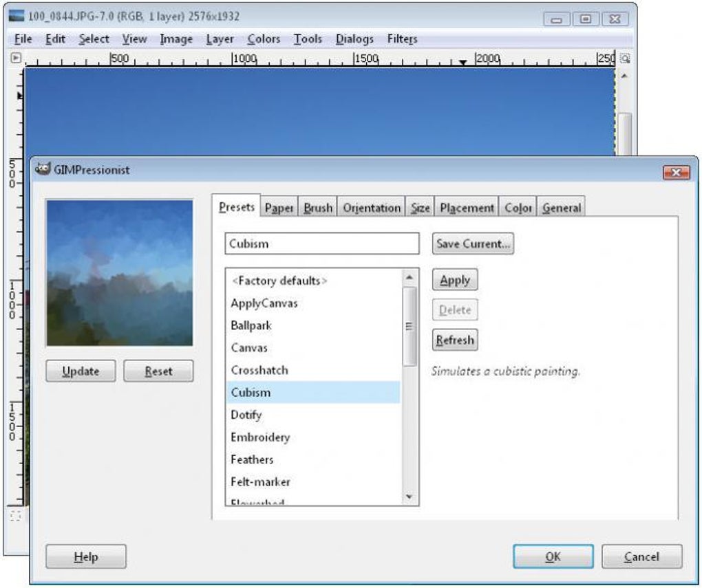Click the presets list scrollbar thumb
Viewport: 702px width, 588px height.
tap(409, 326)
